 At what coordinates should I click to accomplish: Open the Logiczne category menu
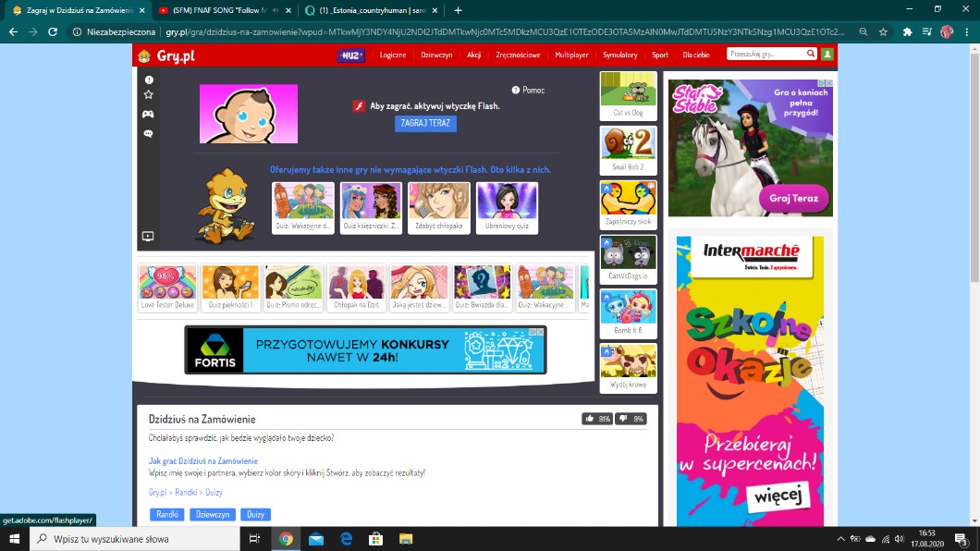tap(393, 55)
